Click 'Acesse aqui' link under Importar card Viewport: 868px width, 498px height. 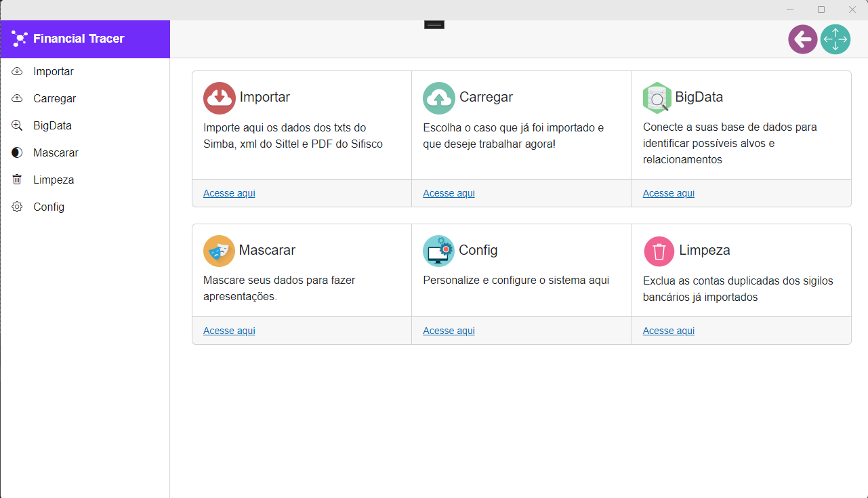(x=229, y=193)
